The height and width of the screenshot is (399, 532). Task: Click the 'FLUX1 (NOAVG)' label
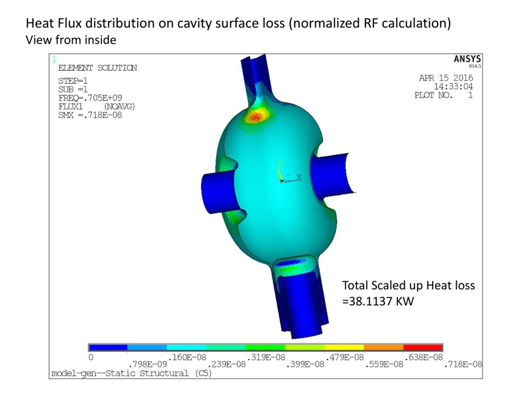click(97, 106)
